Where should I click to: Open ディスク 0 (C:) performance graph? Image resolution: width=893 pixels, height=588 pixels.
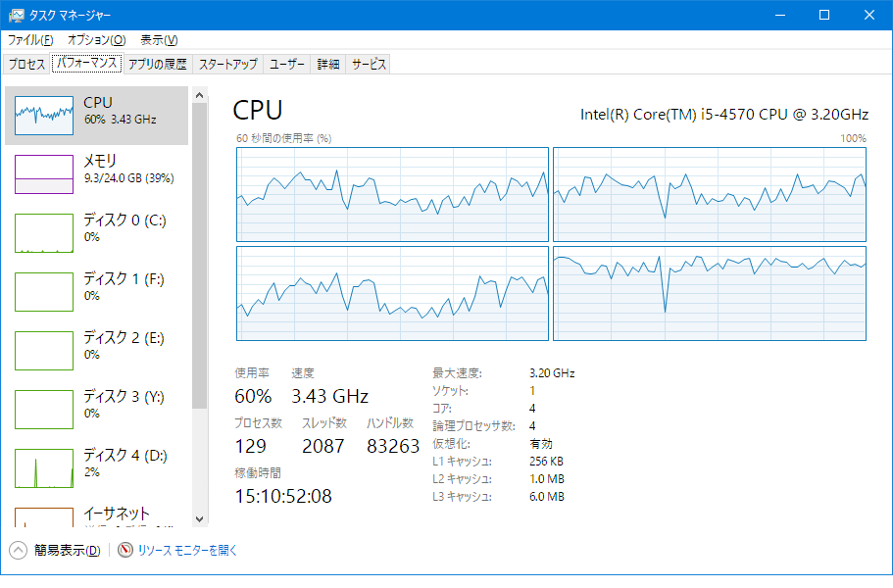(44, 233)
